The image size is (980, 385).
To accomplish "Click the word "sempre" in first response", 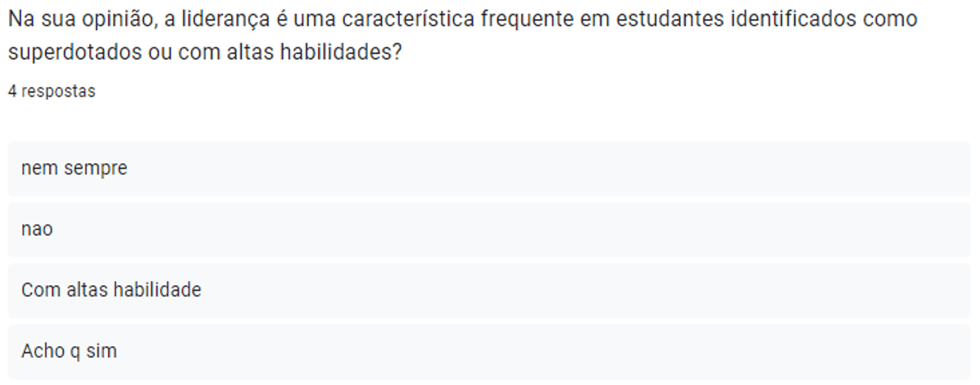I will (x=99, y=170).
